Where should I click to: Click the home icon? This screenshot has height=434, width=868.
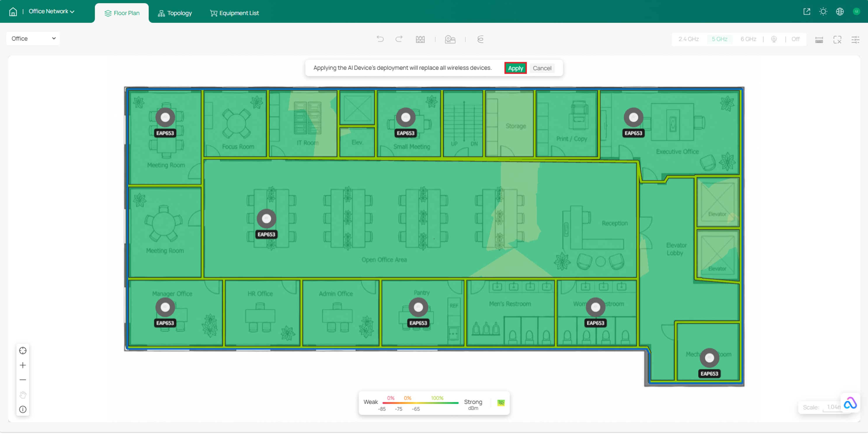coord(13,12)
